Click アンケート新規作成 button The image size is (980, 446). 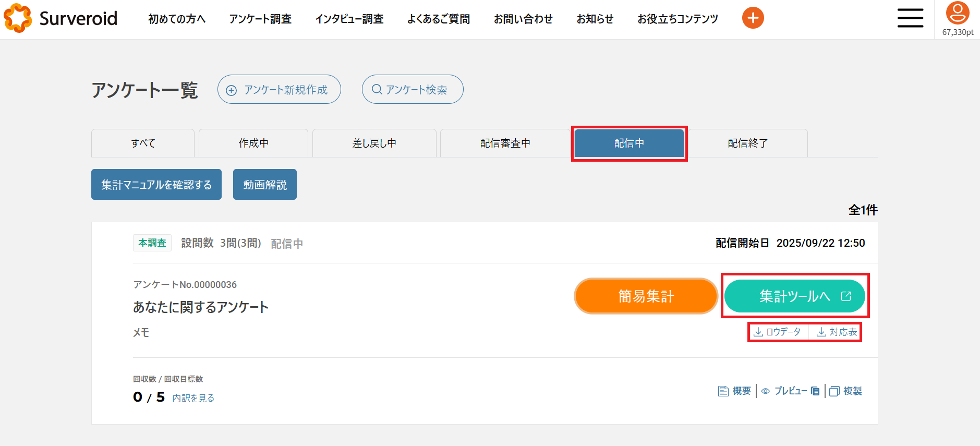click(279, 90)
